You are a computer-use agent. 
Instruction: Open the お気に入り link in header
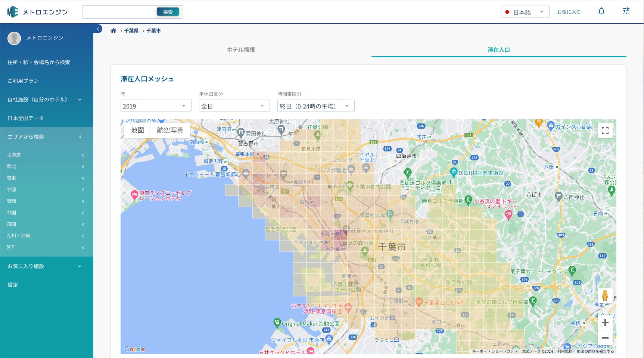569,12
